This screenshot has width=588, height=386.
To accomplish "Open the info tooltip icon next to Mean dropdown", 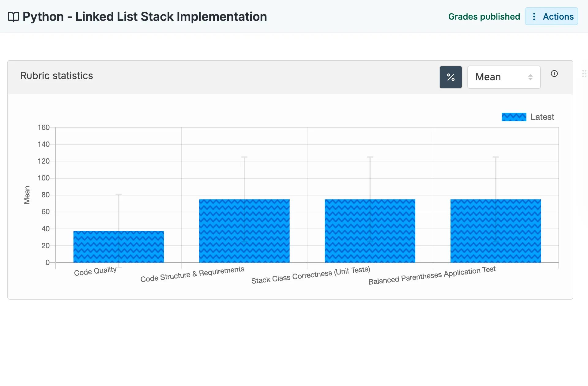I will 554,74.
